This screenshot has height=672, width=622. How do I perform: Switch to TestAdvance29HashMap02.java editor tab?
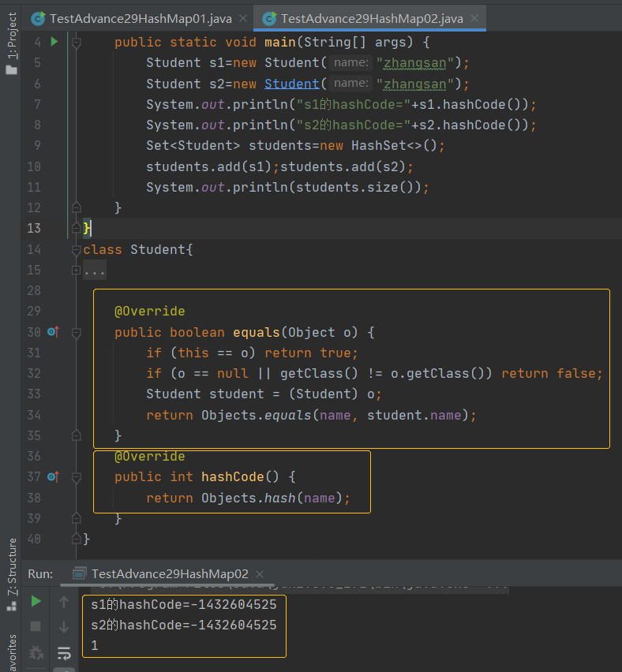pos(363,18)
